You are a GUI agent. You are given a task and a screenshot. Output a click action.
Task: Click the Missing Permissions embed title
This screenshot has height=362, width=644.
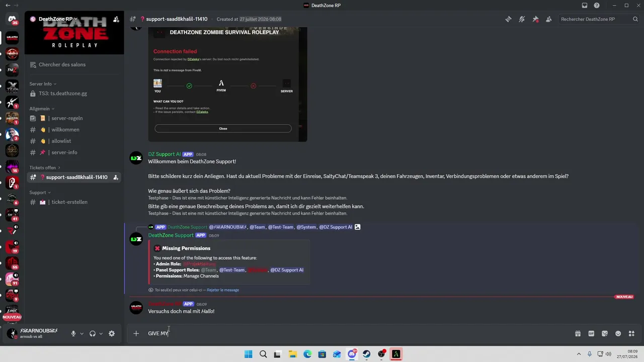[x=186, y=248]
